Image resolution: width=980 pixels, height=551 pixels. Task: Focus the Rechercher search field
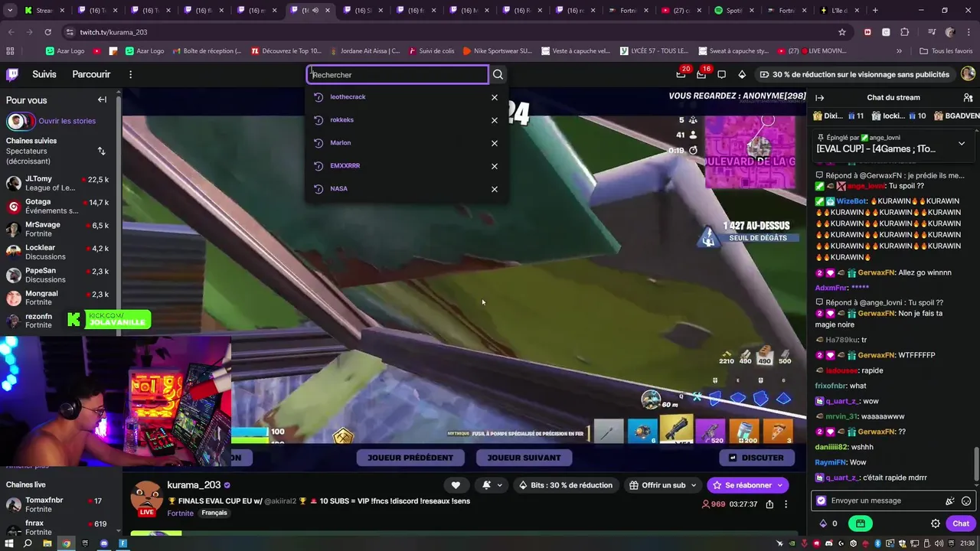(x=398, y=74)
